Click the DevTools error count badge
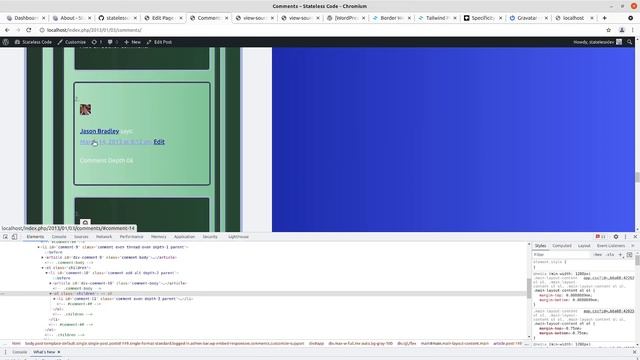 coord(600,237)
